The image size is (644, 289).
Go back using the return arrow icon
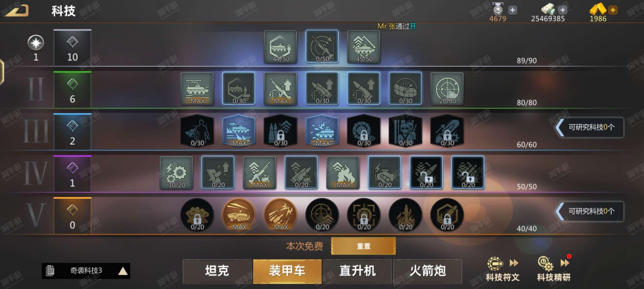click(x=17, y=11)
